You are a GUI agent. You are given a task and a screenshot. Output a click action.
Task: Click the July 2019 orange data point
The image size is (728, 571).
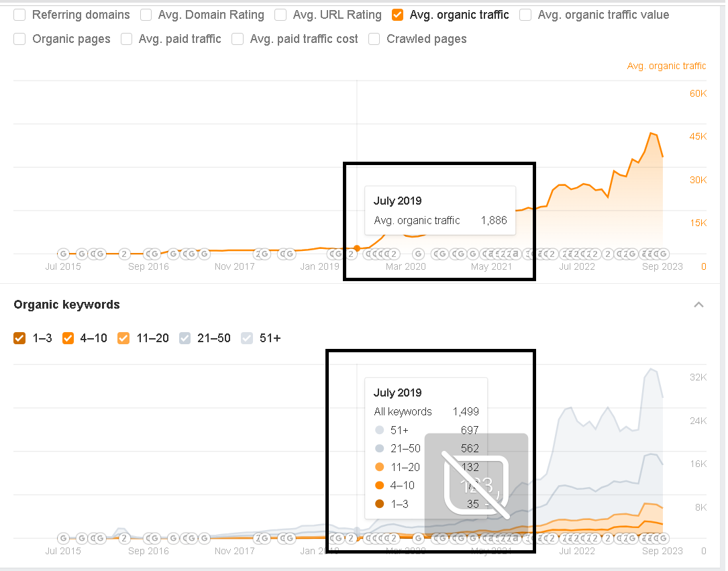click(357, 248)
